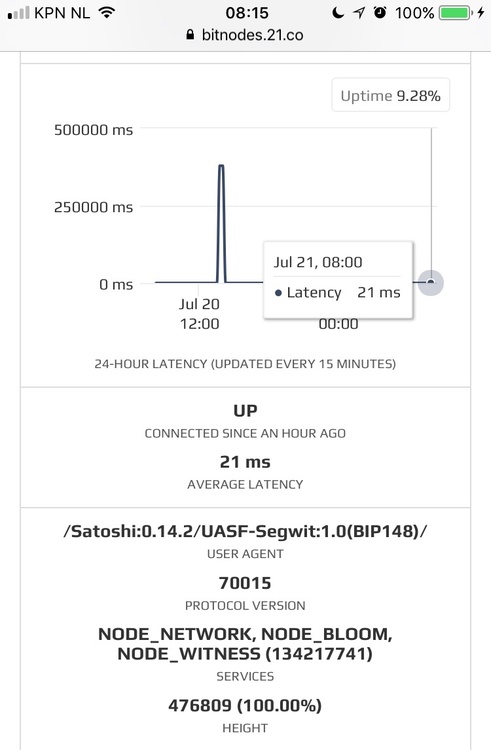Click the 500000 ms axis label
This screenshot has width=491, height=750.
click(x=93, y=130)
